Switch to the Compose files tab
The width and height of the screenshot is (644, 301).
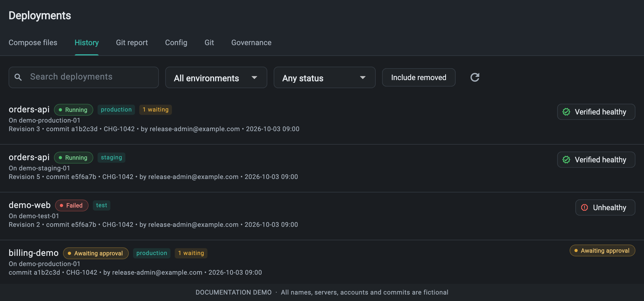point(33,42)
